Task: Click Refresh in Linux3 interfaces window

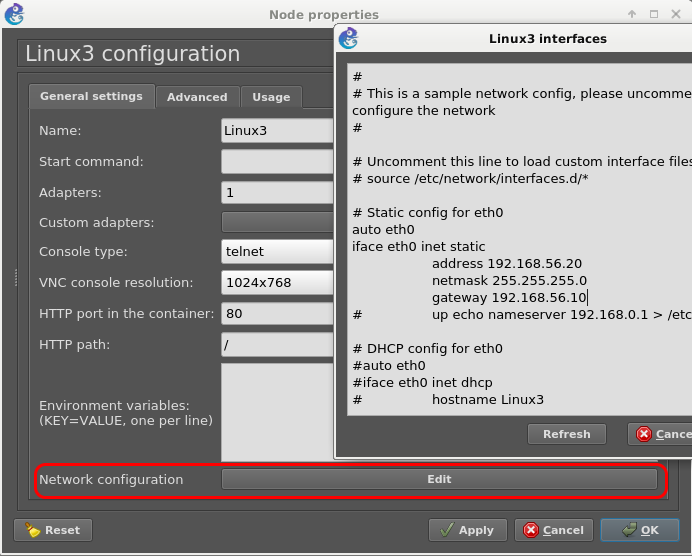Action: [x=567, y=434]
